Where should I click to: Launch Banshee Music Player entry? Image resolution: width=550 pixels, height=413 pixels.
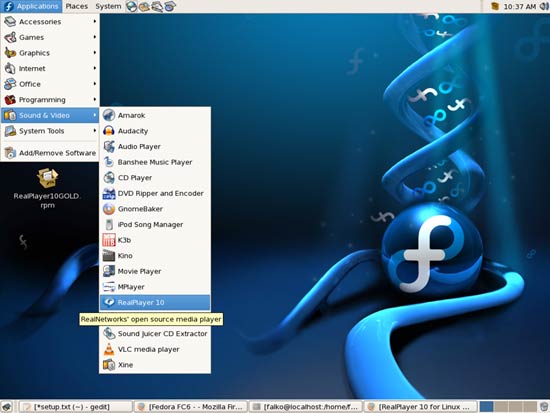click(155, 162)
